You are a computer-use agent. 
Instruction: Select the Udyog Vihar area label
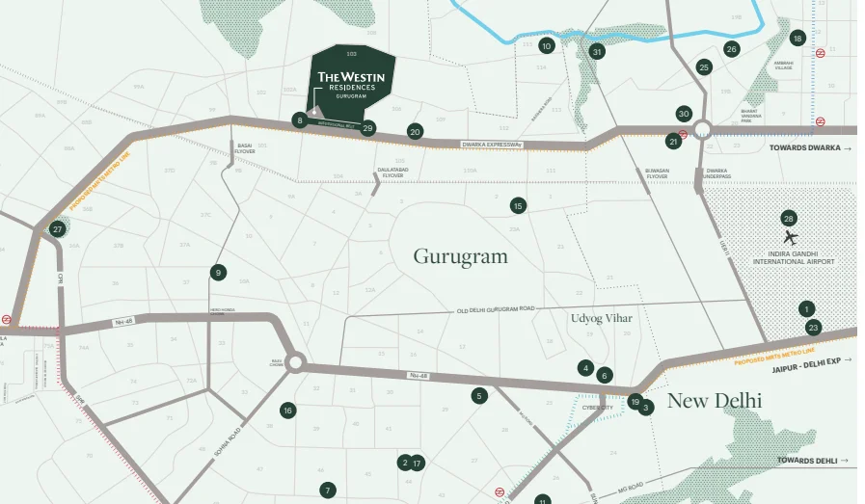[x=602, y=318]
